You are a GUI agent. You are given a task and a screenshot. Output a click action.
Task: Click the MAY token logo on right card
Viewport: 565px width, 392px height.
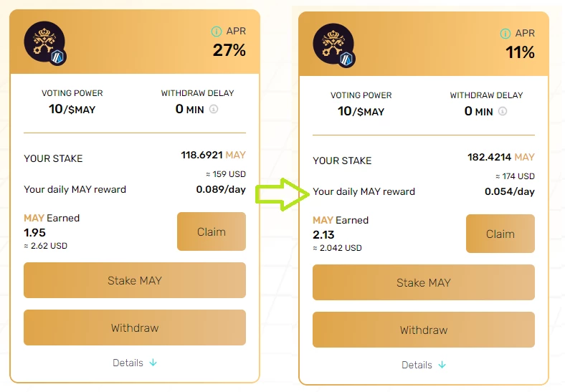click(333, 43)
